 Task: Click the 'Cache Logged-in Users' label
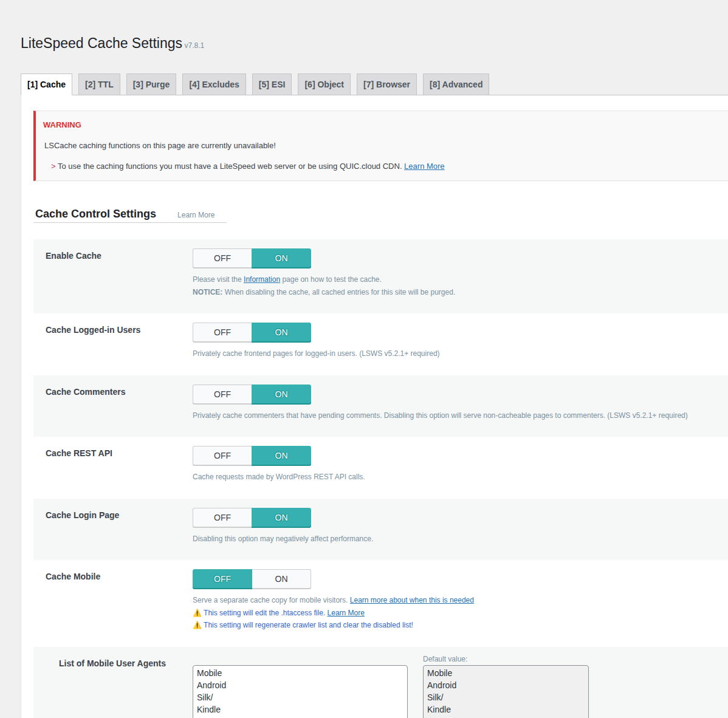point(93,330)
